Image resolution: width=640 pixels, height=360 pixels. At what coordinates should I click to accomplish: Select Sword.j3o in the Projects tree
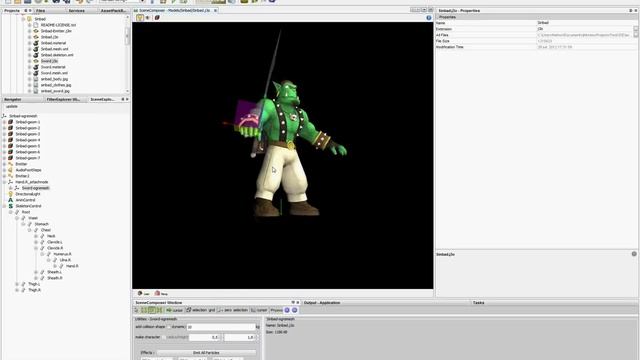tap(49, 61)
